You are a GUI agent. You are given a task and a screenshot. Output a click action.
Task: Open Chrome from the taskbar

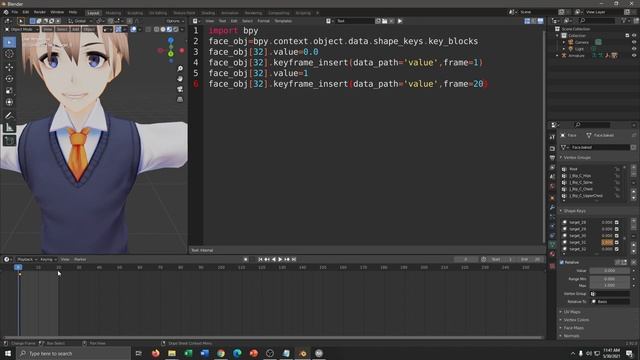221,353
